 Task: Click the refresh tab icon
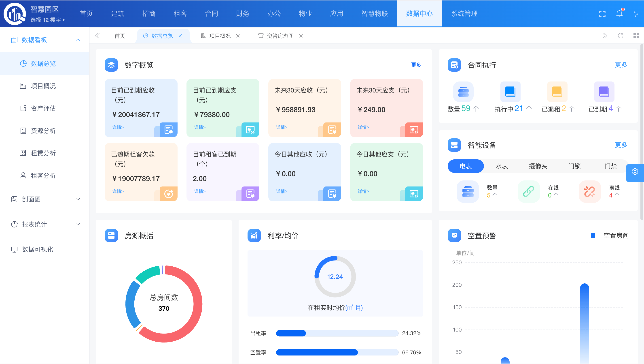[x=620, y=36]
